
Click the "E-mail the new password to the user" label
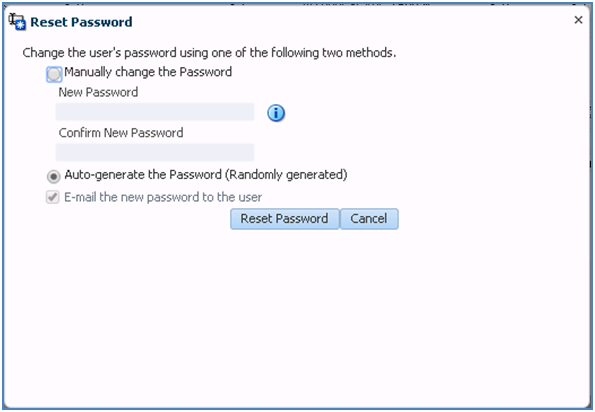[163, 197]
